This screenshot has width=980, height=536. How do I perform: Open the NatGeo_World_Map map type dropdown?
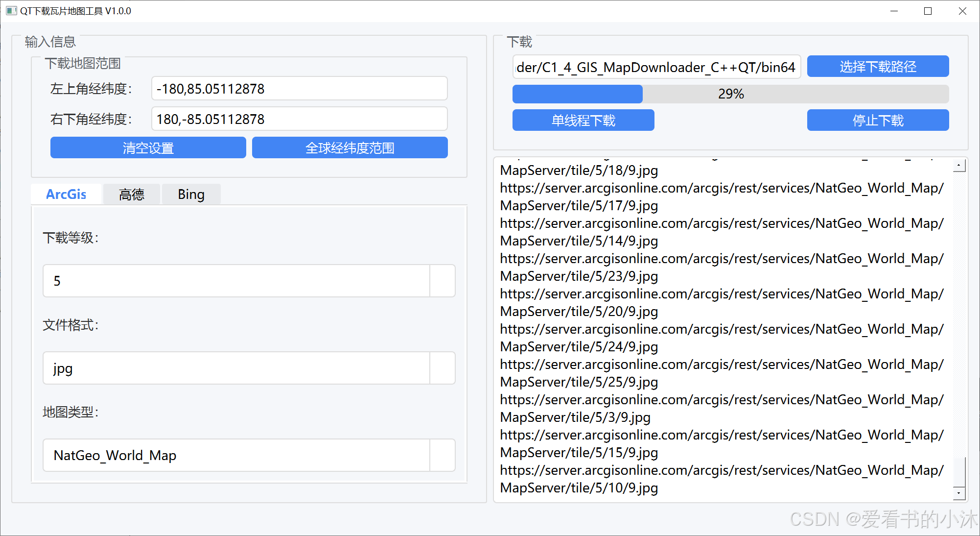[442, 455]
